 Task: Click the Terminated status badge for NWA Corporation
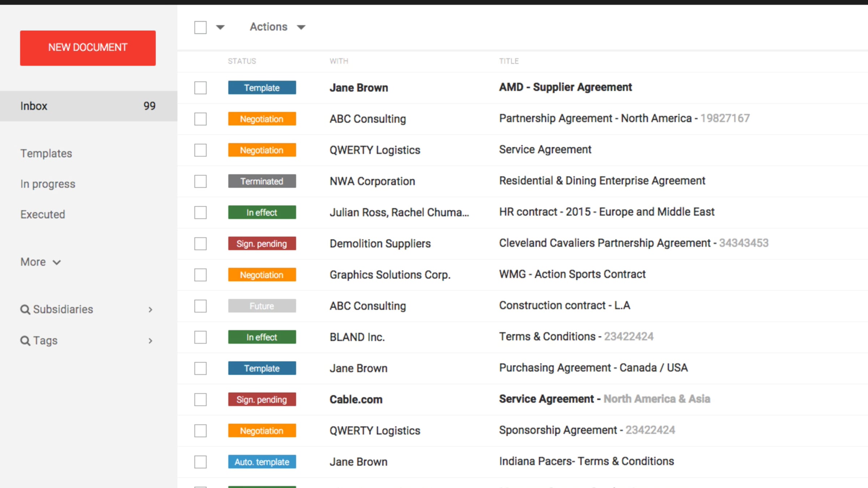pyautogui.click(x=262, y=181)
